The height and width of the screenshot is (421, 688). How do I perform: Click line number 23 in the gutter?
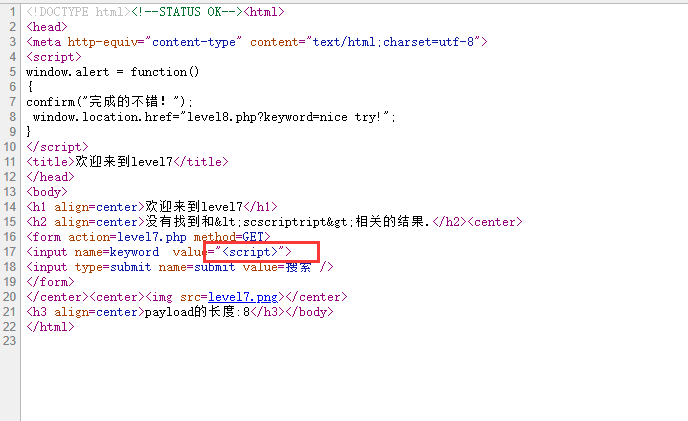tap(9, 341)
